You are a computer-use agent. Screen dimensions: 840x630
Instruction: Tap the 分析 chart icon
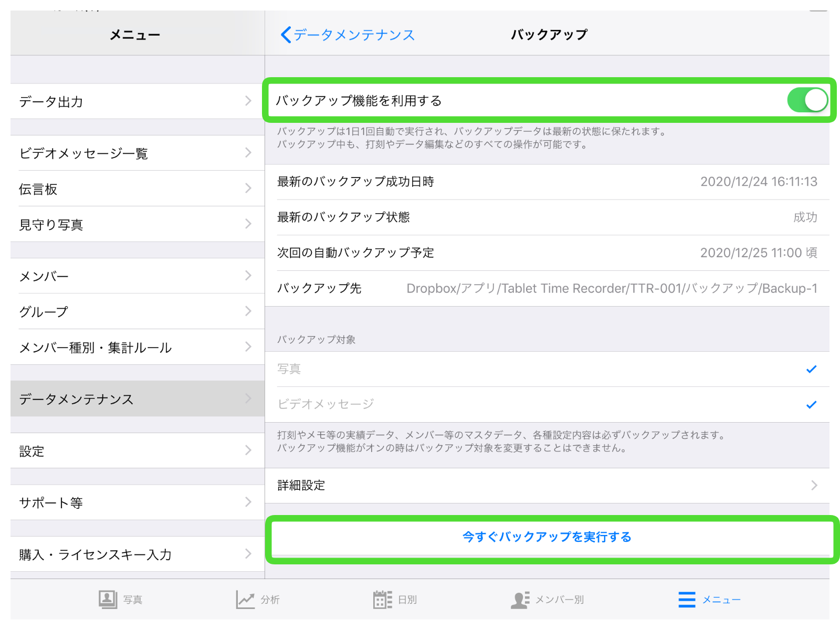click(x=245, y=599)
